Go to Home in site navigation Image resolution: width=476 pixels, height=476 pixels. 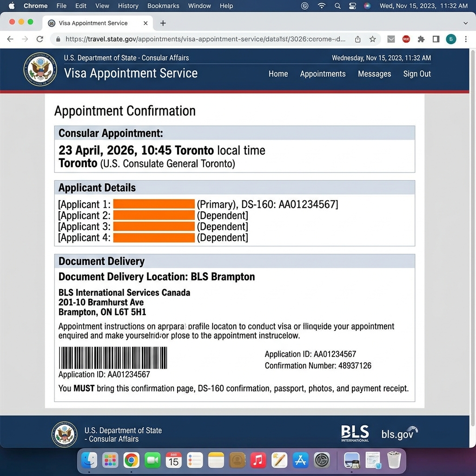[278, 74]
